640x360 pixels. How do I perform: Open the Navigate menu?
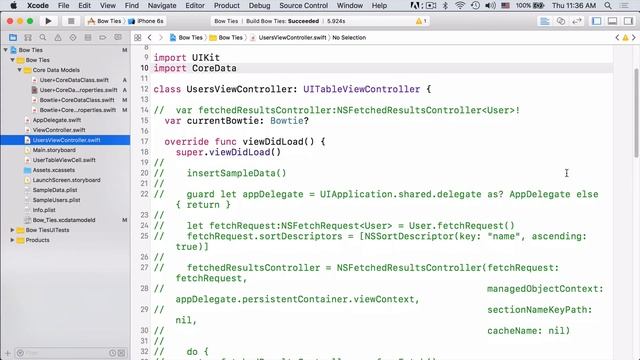(162, 6)
